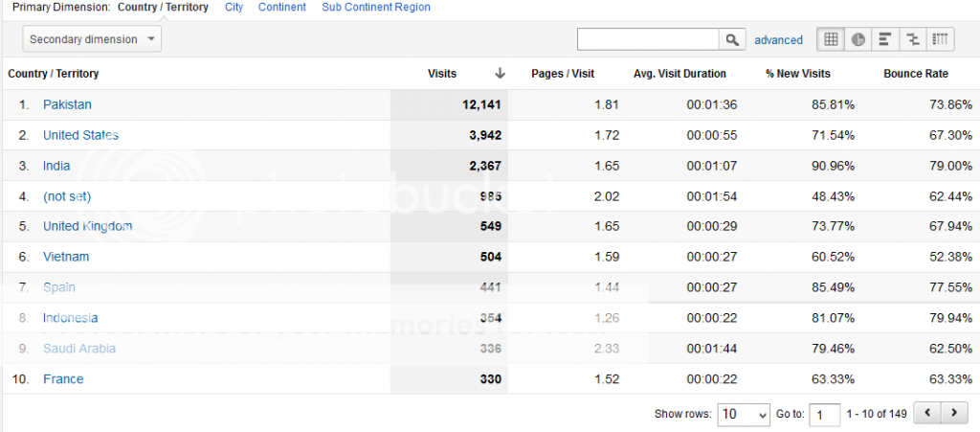Switch to pie chart percentage view
This screenshot has height=432, width=980.
click(858, 39)
